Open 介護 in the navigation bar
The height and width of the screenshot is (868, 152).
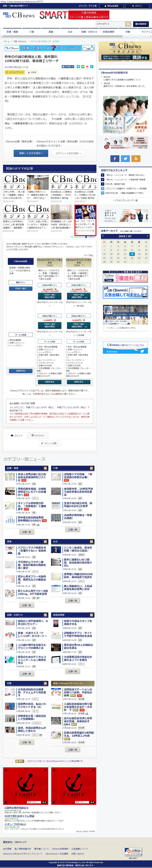point(31,32)
